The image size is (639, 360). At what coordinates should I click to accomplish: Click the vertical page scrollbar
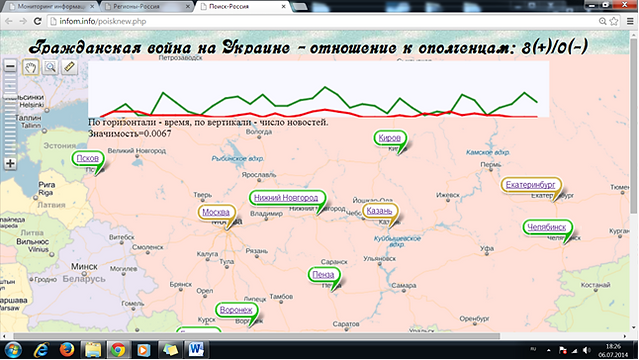point(634,126)
